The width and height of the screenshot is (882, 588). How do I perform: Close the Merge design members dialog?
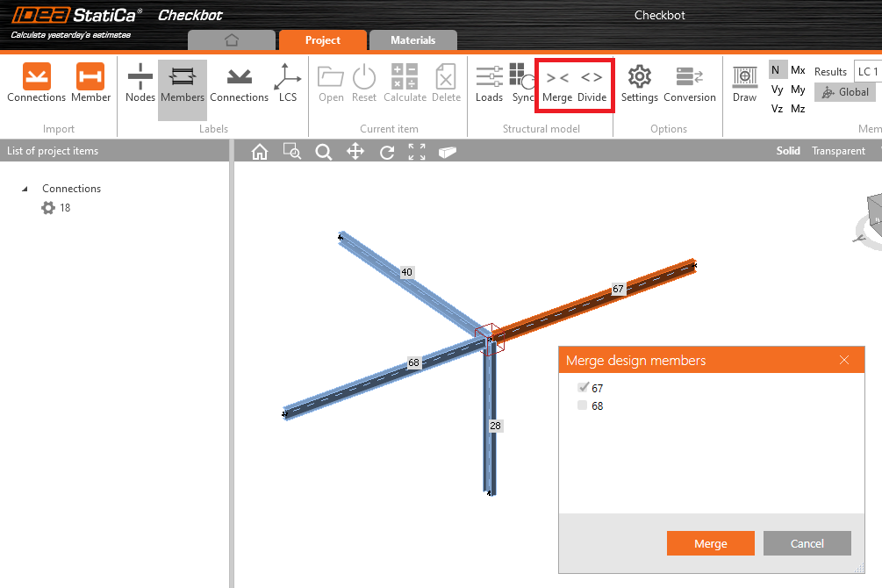pyautogui.click(x=844, y=360)
